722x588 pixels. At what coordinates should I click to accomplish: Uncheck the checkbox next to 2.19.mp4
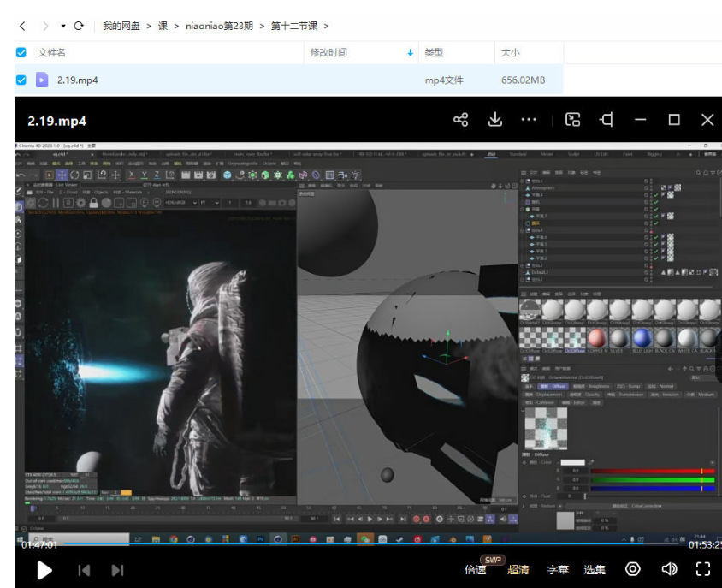pyautogui.click(x=19, y=76)
